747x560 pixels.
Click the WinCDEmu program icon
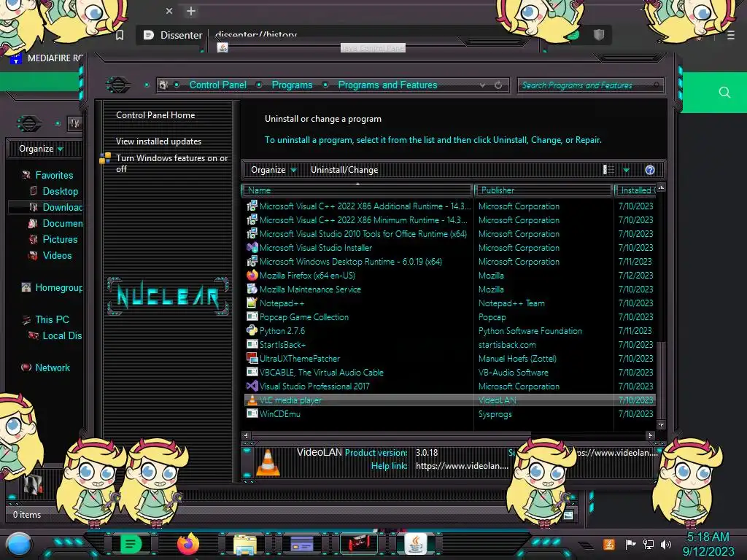(x=252, y=414)
